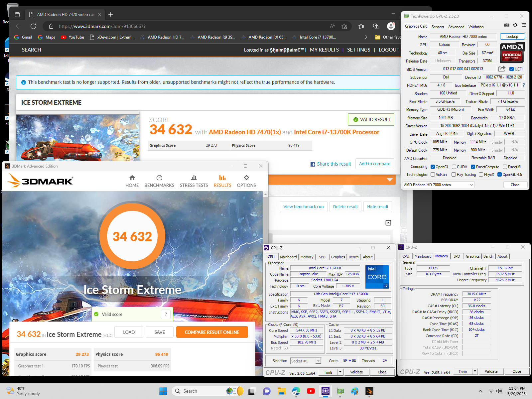Toggle the PhysX checkbox

[481, 175]
